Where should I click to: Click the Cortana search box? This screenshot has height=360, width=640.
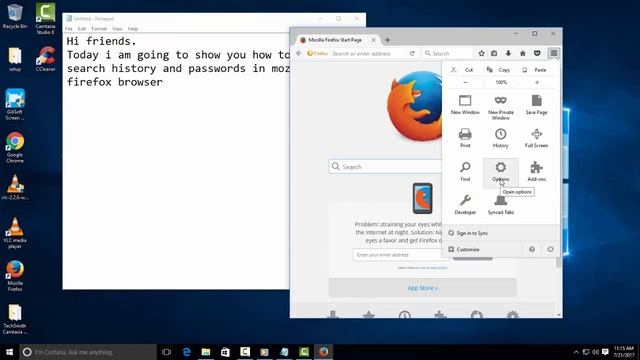[88, 352]
